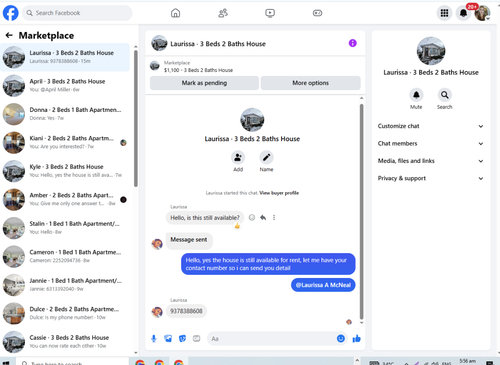The image size is (500, 365).
Task: Open the notifications bell
Action: [x=463, y=13]
